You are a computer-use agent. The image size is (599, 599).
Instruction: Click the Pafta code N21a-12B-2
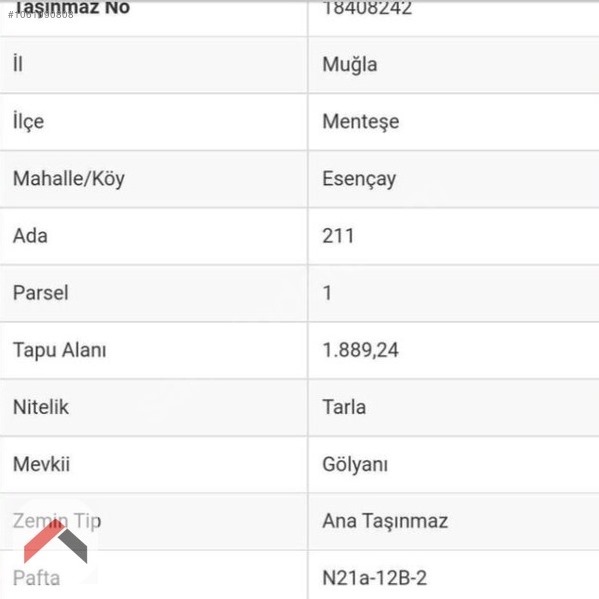pos(374,578)
